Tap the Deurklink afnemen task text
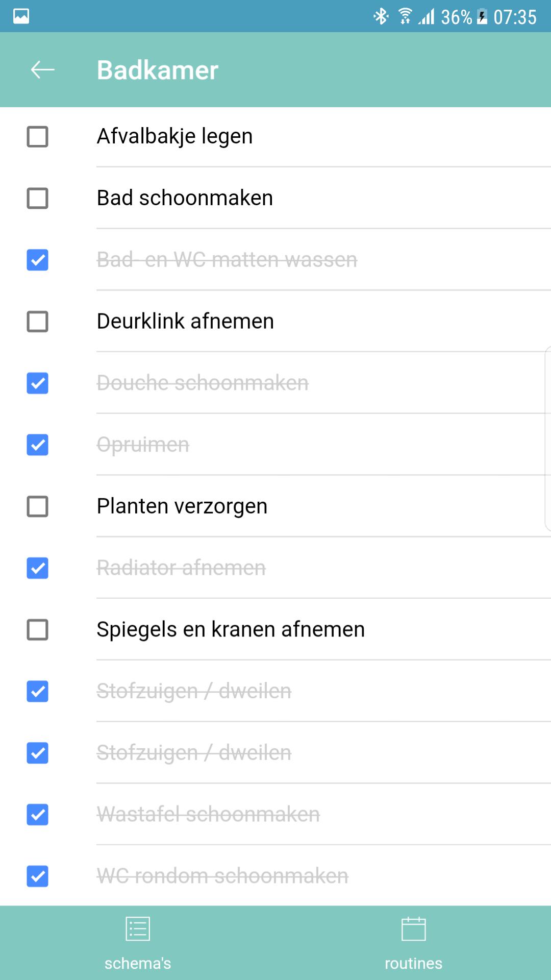Screen dimensions: 551x980 [x=185, y=322]
